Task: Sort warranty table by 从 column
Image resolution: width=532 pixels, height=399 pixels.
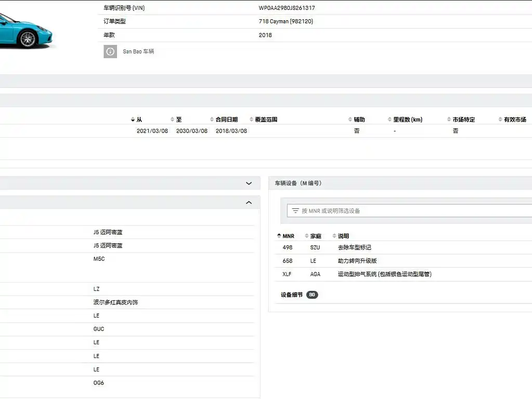Action: pos(136,119)
